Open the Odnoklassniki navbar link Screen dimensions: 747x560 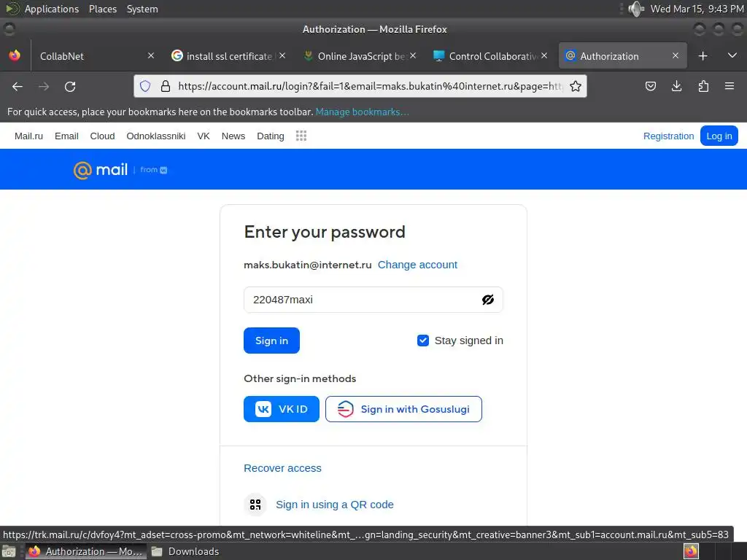(156, 136)
